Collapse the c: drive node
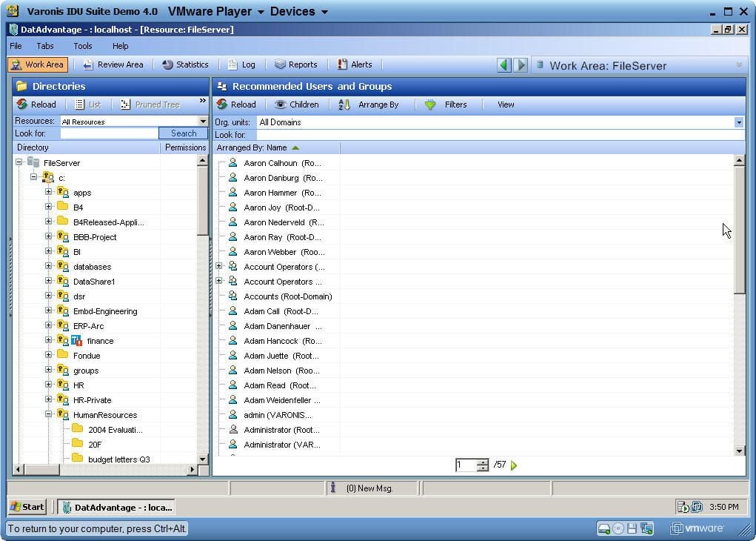 pos(34,176)
